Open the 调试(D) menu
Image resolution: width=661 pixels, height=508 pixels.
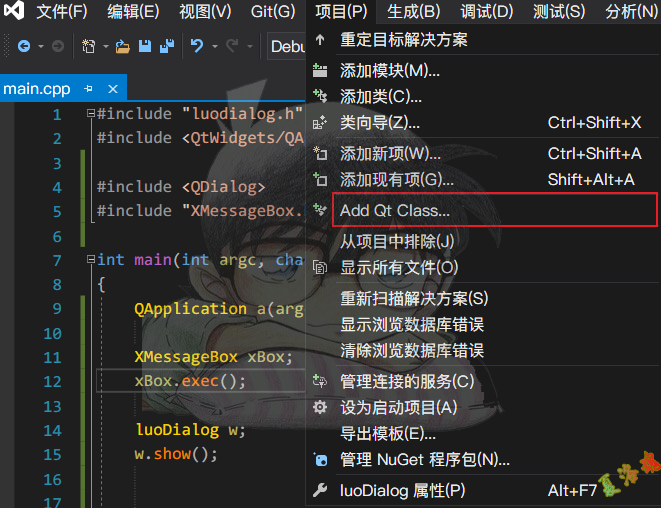pos(486,11)
